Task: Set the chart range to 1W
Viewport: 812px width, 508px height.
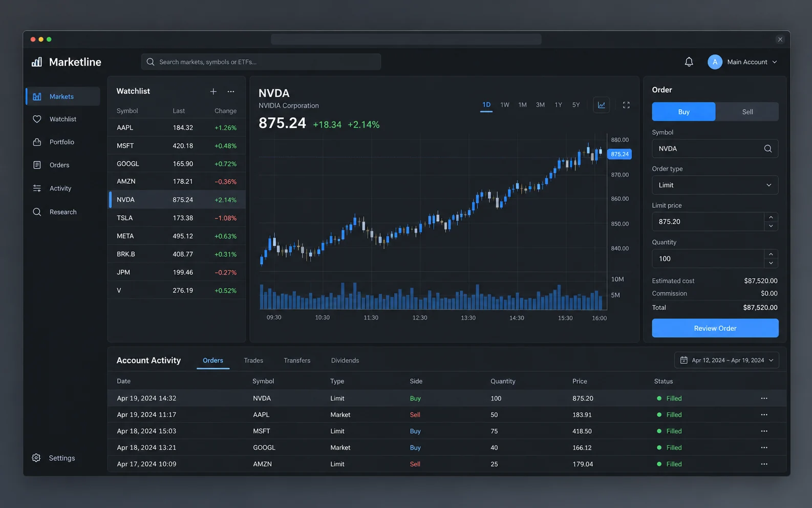Action: [505, 105]
